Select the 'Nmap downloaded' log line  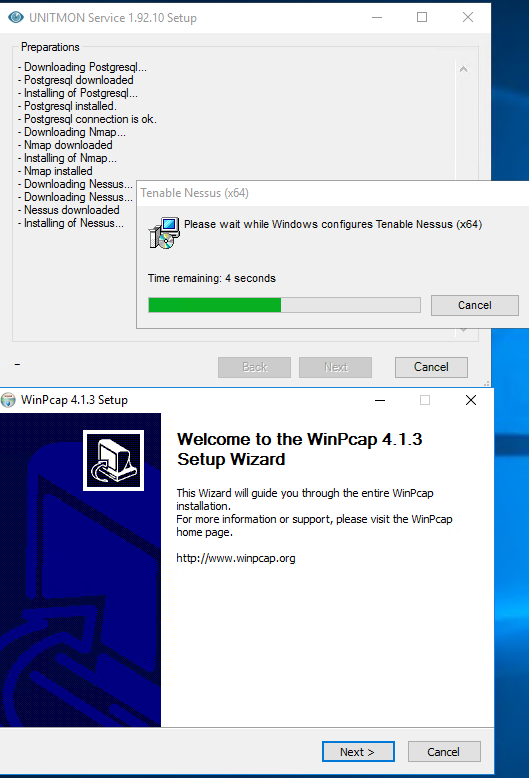click(x=66, y=145)
